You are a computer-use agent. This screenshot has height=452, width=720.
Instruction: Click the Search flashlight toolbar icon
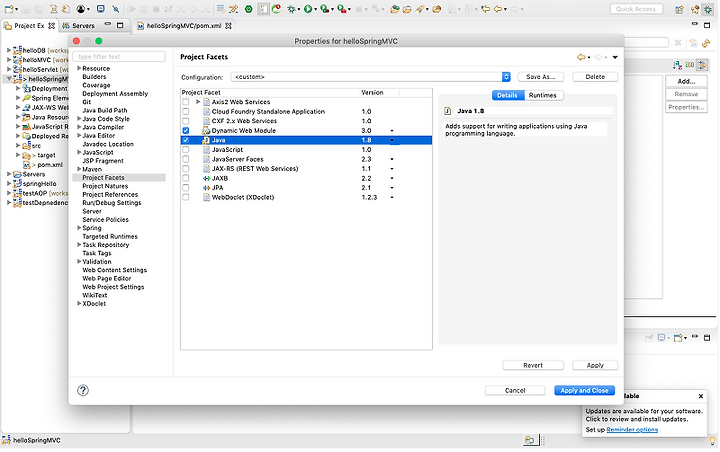click(x=419, y=9)
